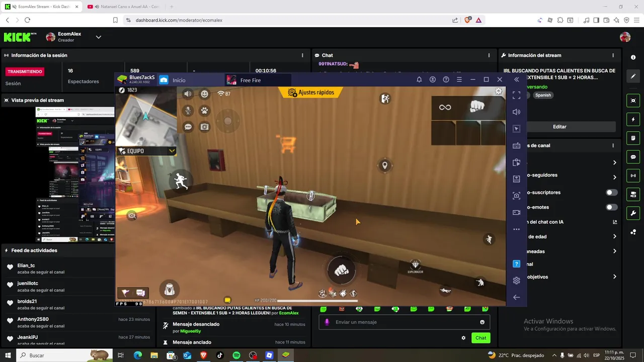The width and height of the screenshot is (644, 362).
Task: Click the info icon in Kick right sidebar
Action: click(633, 57)
